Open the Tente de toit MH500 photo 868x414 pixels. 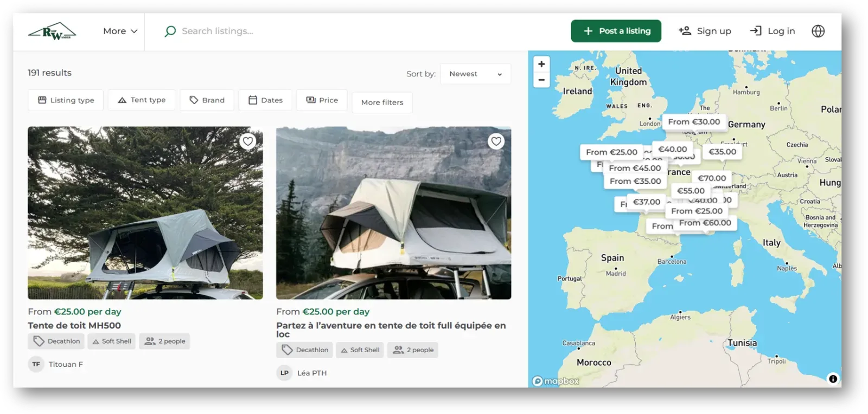click(x=145, y=213)
